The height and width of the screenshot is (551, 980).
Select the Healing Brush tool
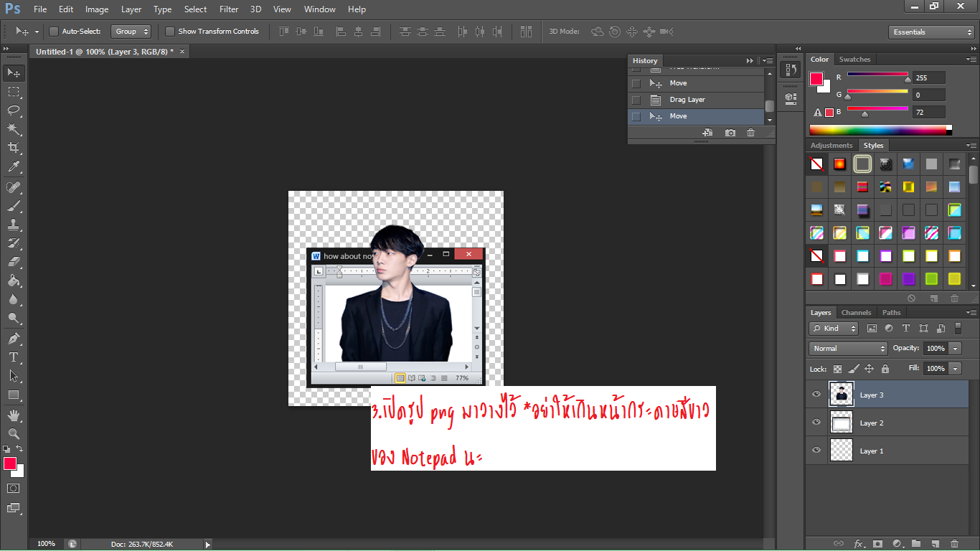(14, 187)
